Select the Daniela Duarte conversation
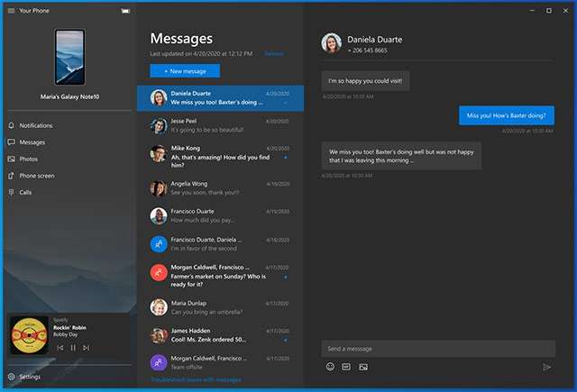 [220, 98]
